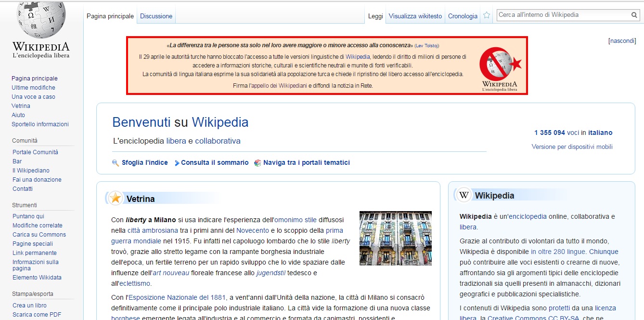
Task: Click Carica su Commons
Action: coord(39,235)
